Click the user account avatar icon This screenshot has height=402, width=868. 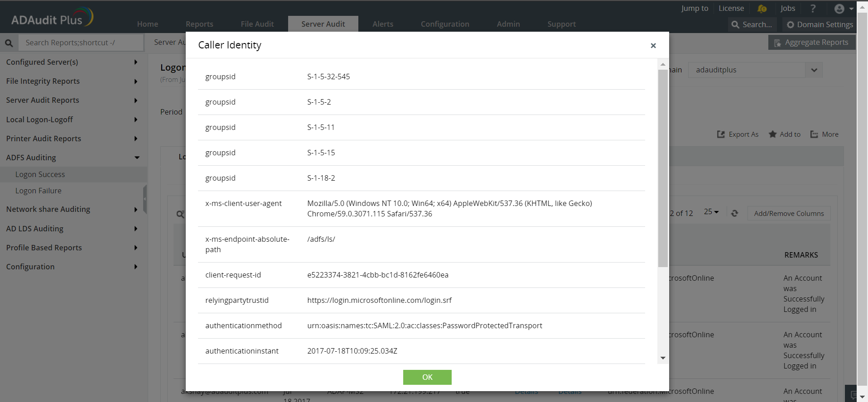click(839, 9)
